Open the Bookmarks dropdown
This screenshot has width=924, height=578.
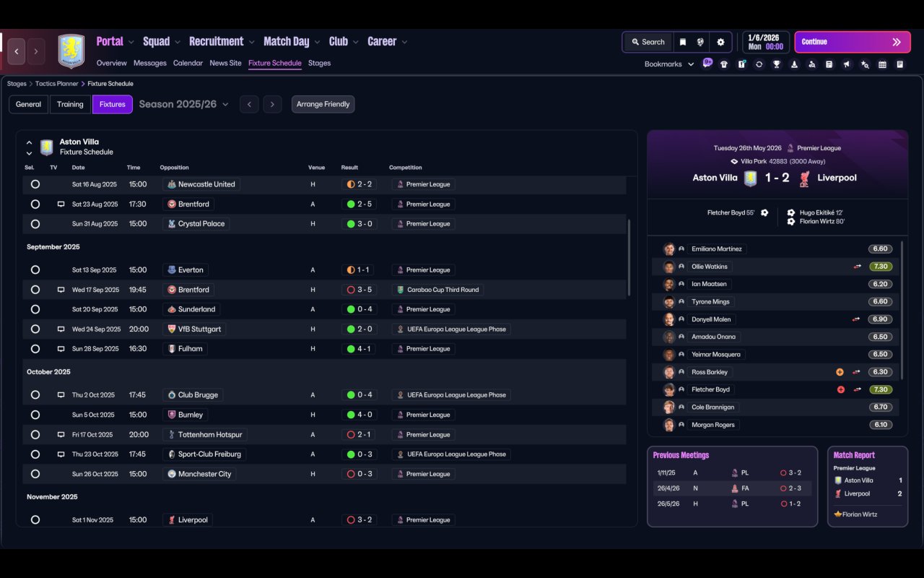click(x=669, y=64)
